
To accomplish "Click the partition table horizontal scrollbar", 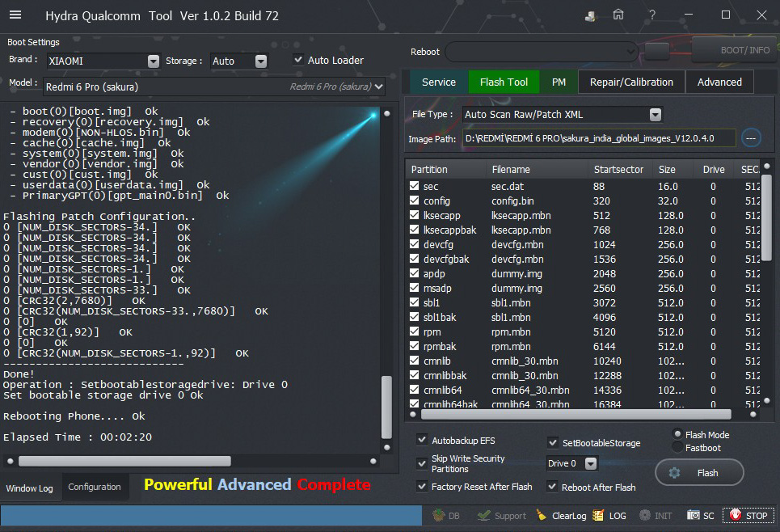I will click(x=576, y=414).
